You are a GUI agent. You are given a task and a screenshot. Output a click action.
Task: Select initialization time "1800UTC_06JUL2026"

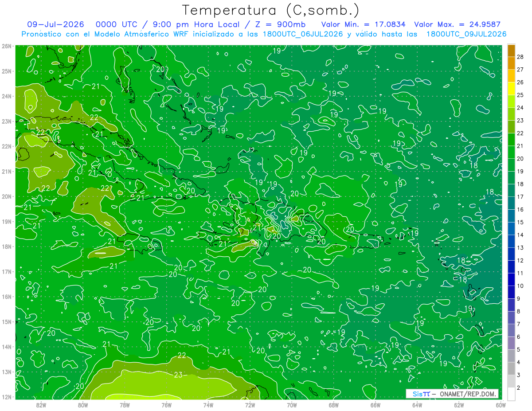pyautogui.click(x=303, y=34)
